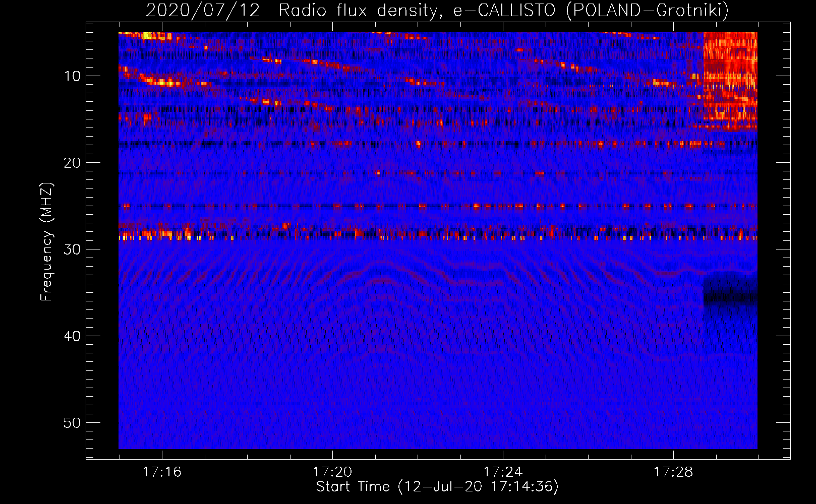Click the frequency tick label "50"
This screenshot has height=504, width=816.
pyautogui.click(x=73, y=423)
